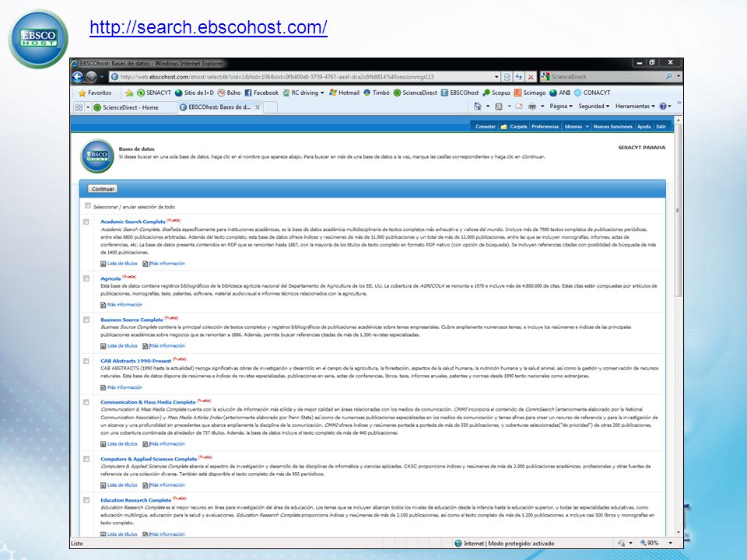The height and width of the screenshot is (560, 747).
Task: Open the Scimago favorite
Action: click(x=530, y=93)
